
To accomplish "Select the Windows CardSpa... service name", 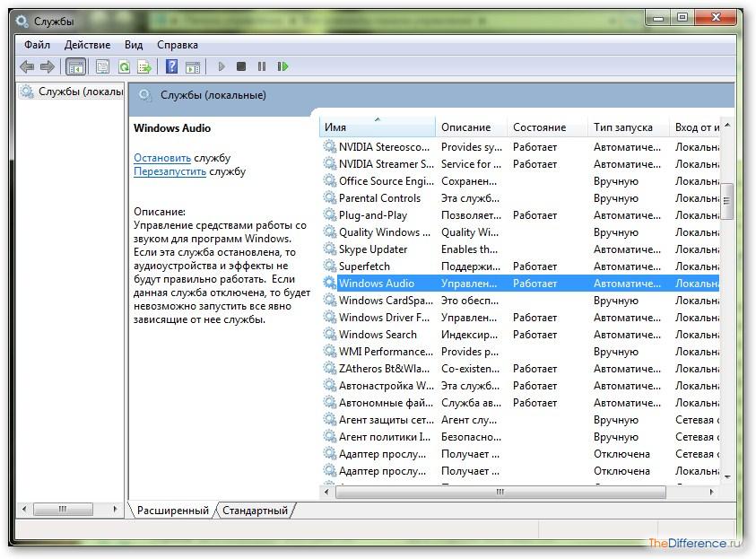I will 386,300.
